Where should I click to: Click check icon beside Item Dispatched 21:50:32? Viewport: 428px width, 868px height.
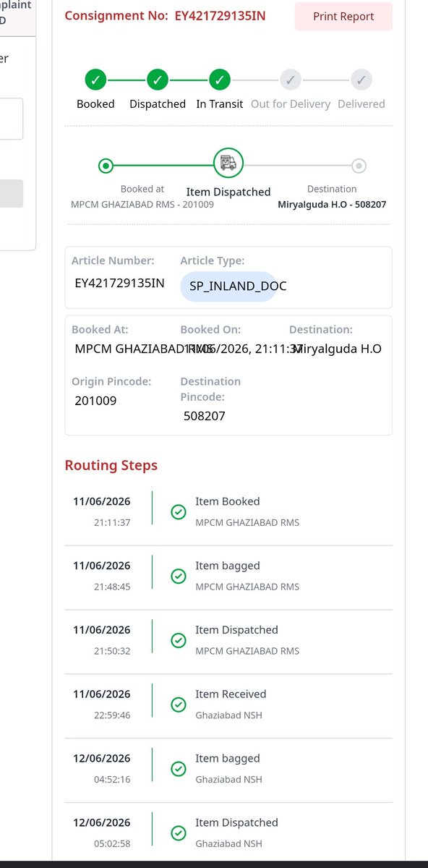pyautogui.click(x=178, y=641)
